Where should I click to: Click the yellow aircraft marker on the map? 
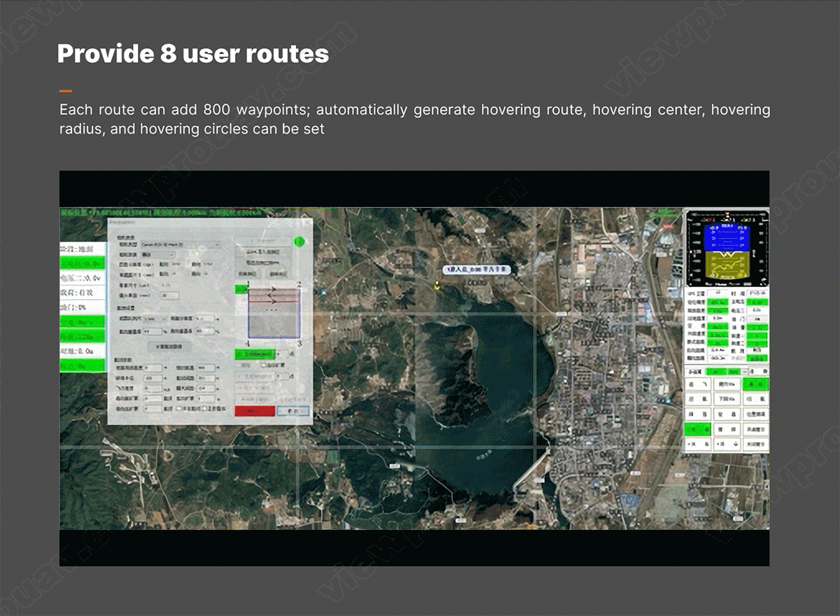click(437, 284)
